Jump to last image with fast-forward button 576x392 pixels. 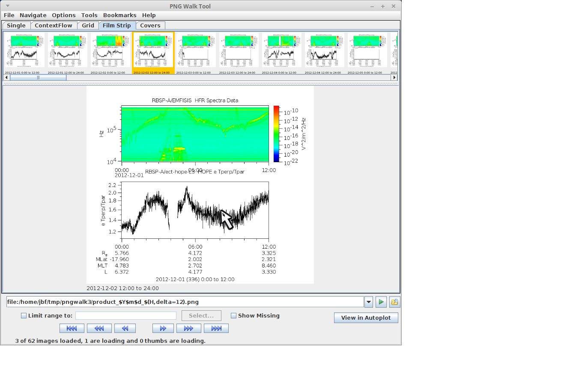216,328
